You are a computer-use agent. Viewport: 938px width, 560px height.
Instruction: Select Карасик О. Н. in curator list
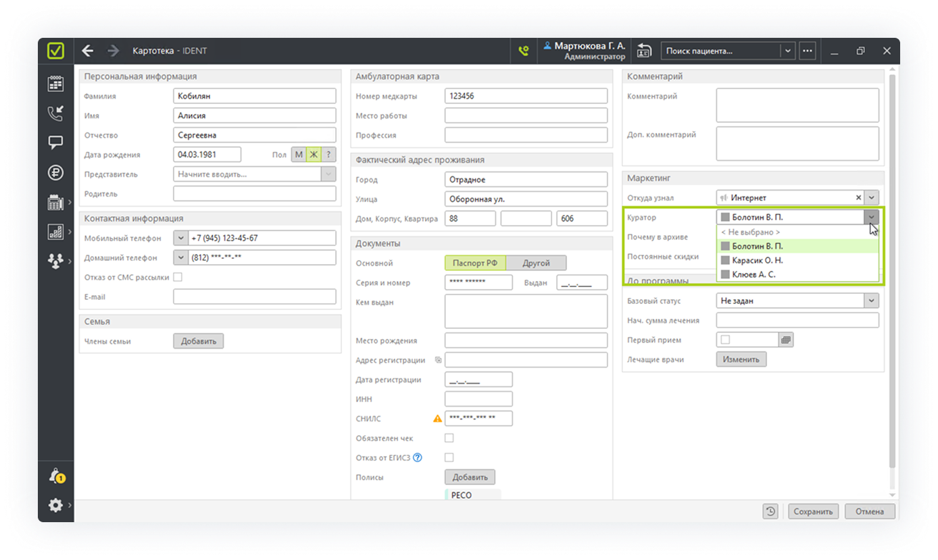click(797, 260)
